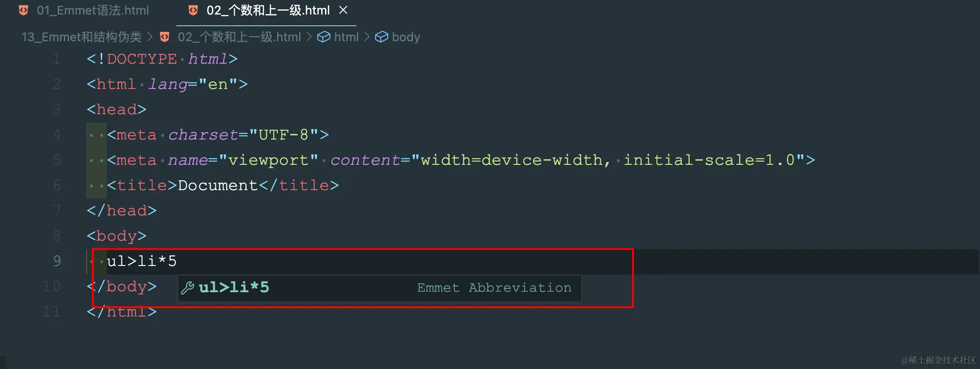Select the html breadcrumb symbol
Screen dimensions: 980x369
click(x=346, y=37)
